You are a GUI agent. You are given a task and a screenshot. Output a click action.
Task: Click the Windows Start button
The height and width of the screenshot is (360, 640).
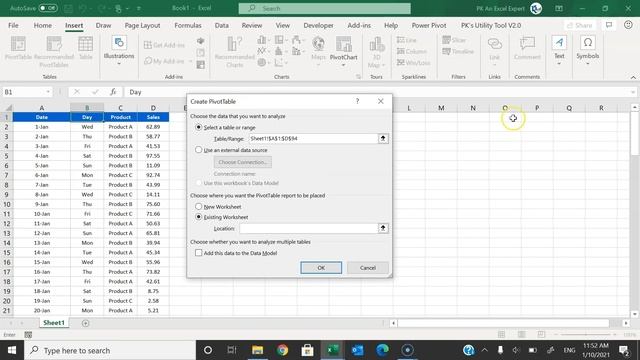point(12,350)
